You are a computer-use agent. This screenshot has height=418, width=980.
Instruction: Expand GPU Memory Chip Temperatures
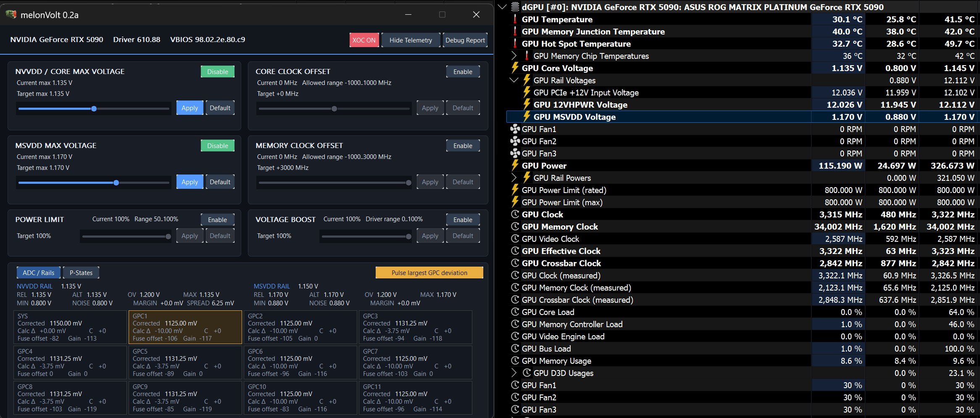[514, 56]
